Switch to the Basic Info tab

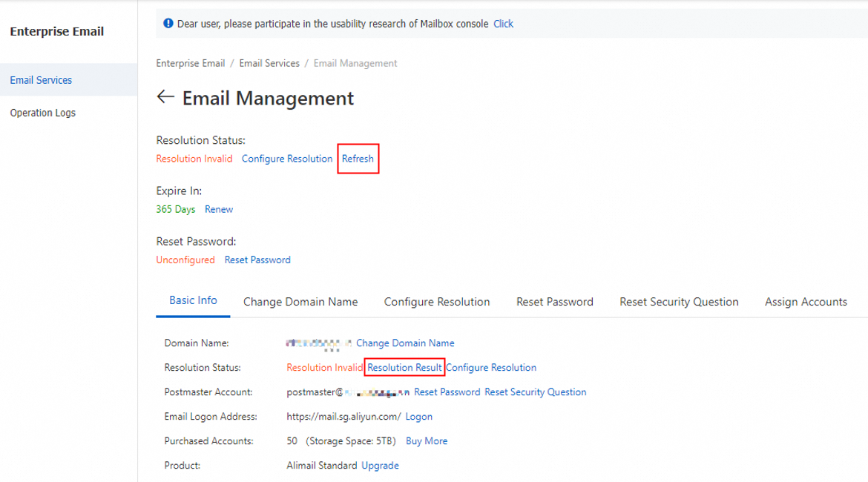point(193,300)
